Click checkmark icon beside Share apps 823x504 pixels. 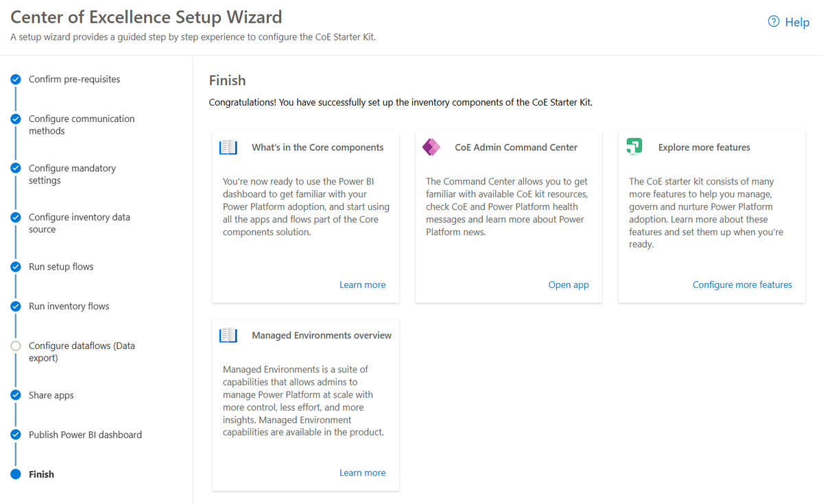point(16,395)
